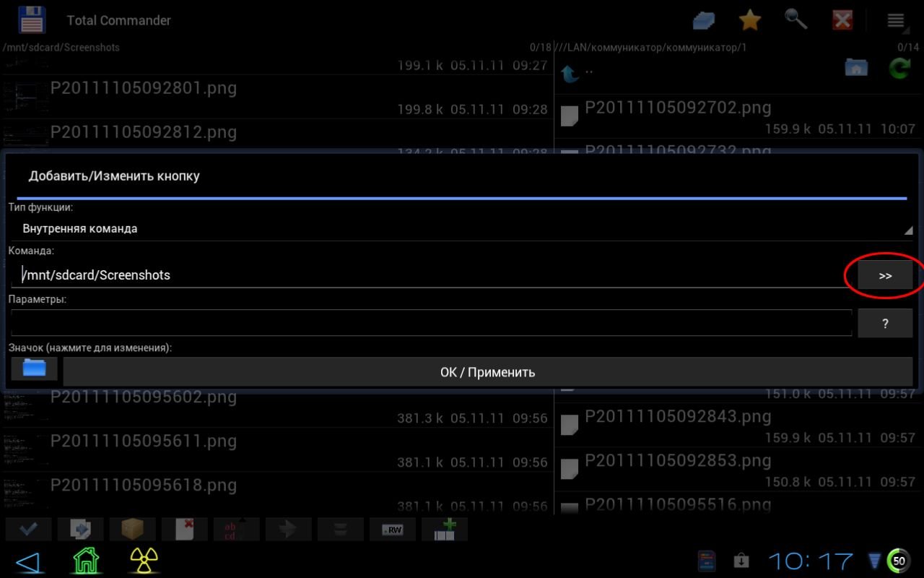Click the '?' parameters help button
This screenshot has width=924, height=578.
(x=885, y=324)
